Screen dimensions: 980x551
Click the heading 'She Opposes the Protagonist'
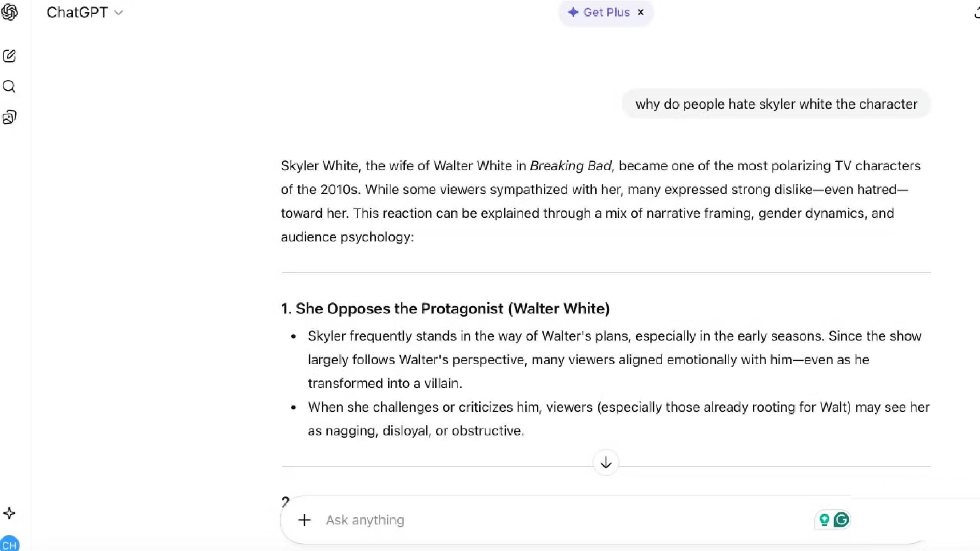click(x=445, y=308)
